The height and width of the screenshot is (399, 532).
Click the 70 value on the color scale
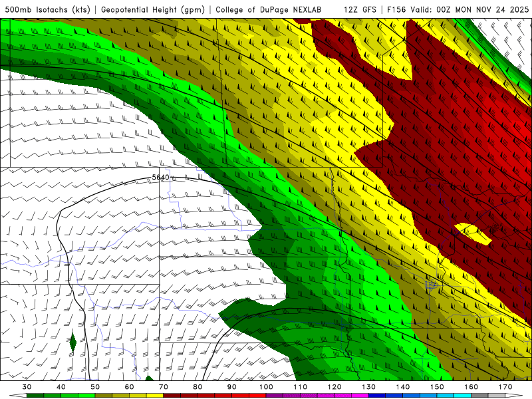coord(164,387)
